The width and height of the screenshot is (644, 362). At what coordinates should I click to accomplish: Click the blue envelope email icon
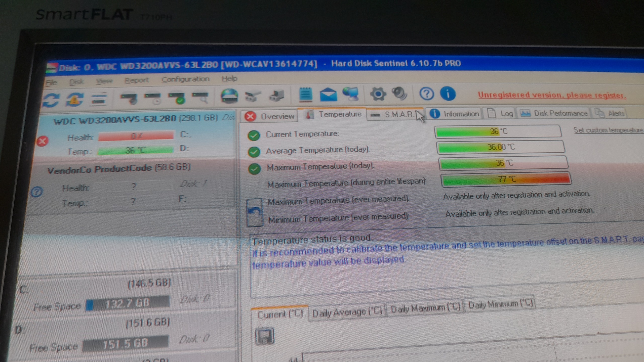(328, 95)
